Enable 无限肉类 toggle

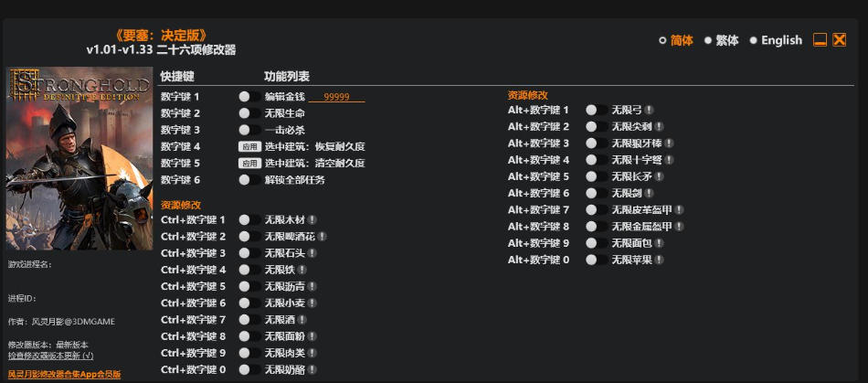pyautogui.click(x=249, y=353)
